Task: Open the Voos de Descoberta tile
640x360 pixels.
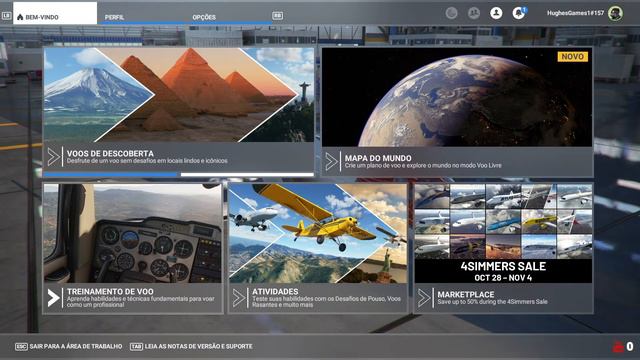Action: pos(179,112)
